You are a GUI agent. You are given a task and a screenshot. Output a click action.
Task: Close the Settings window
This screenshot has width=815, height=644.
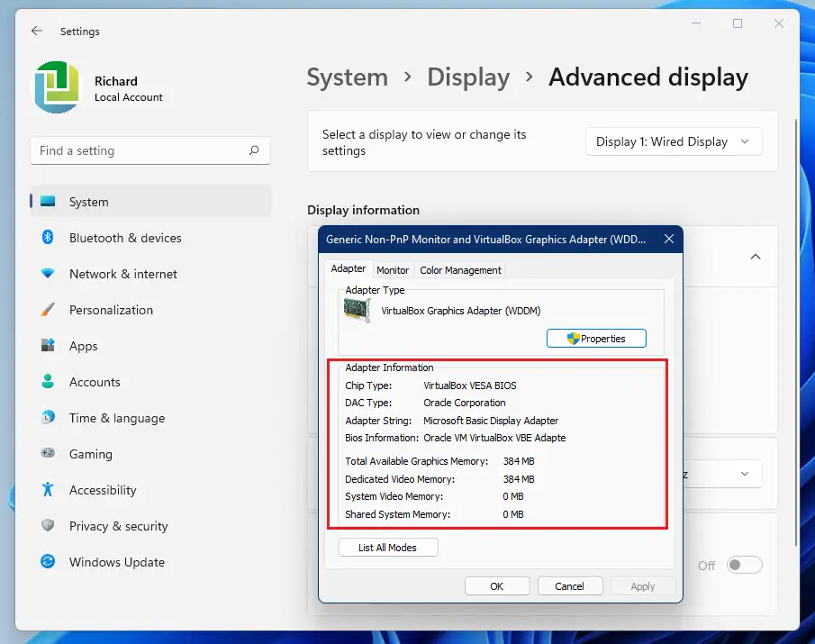pyautogui.click(x=779, y=23)
